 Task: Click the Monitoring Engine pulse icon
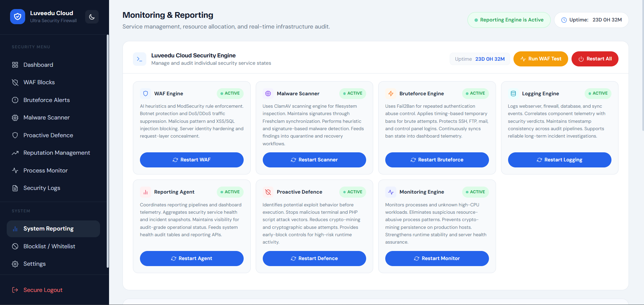[x=391, y=192]
